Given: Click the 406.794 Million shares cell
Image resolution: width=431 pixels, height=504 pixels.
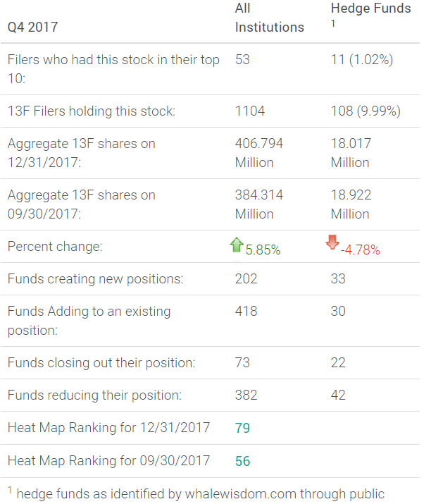Looking at the screenshot, I should (x=258, y=153).
